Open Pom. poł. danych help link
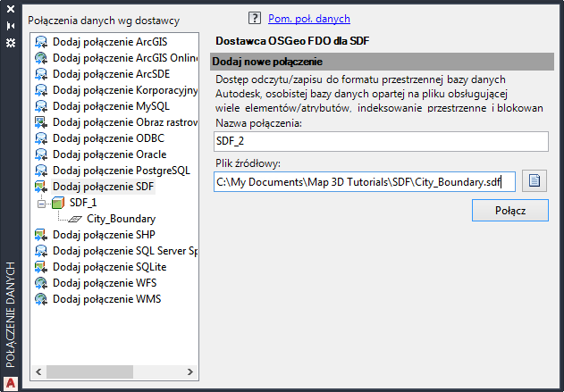 tap(309, 19)
